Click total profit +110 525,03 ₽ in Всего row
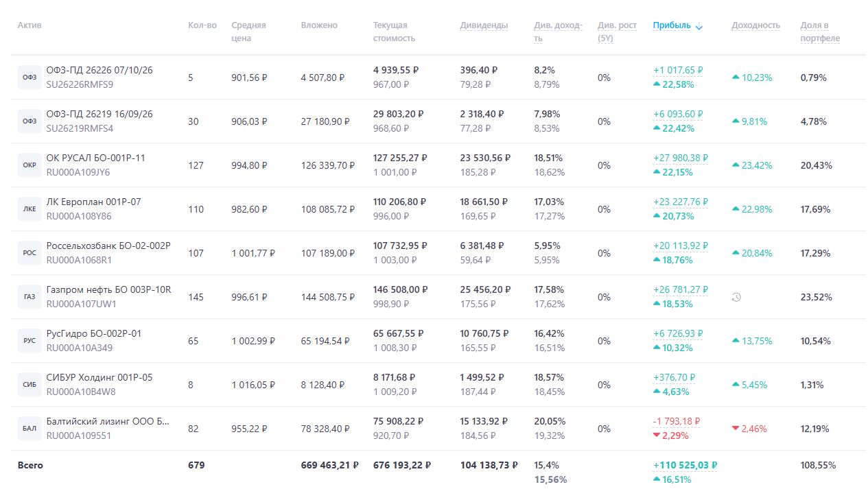The height and width of the screenshot is (500, 868). [x=684, y=465]
